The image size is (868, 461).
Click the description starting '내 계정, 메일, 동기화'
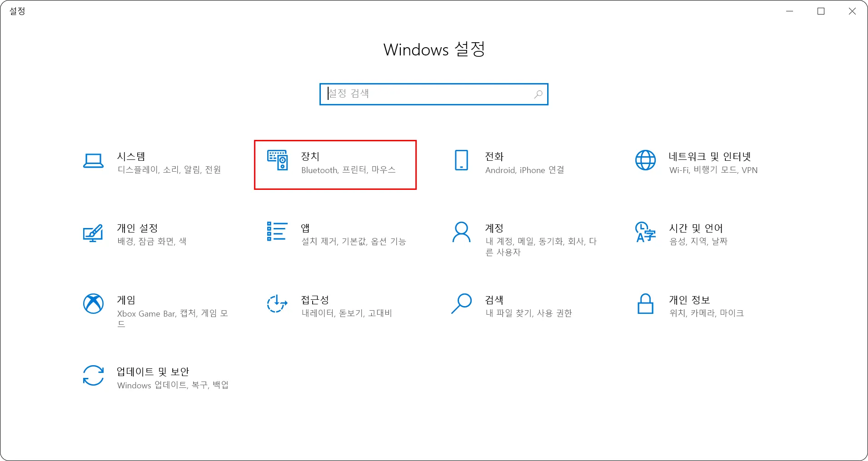541,247
